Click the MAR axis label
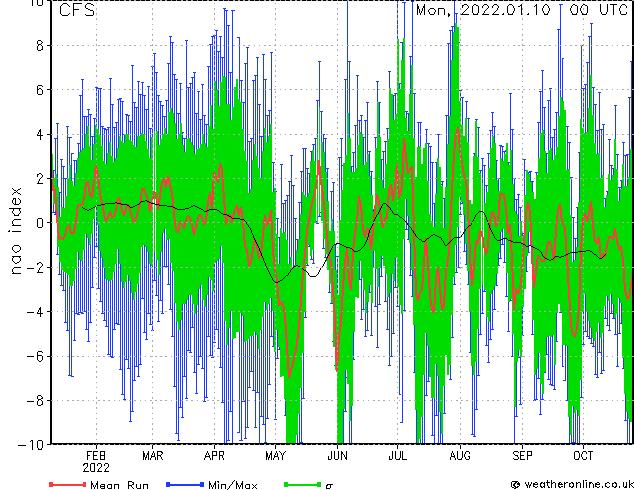This screenshot has width=634, height=490. click(153, 456)
